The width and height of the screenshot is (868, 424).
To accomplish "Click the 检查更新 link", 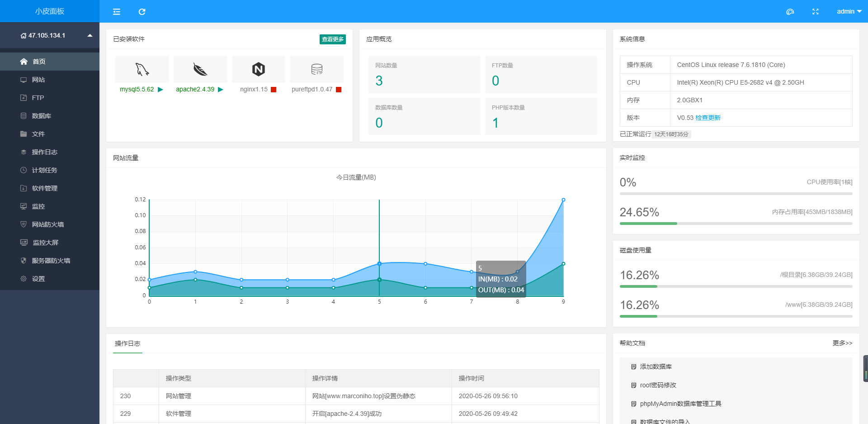I will tap(708, 118).
